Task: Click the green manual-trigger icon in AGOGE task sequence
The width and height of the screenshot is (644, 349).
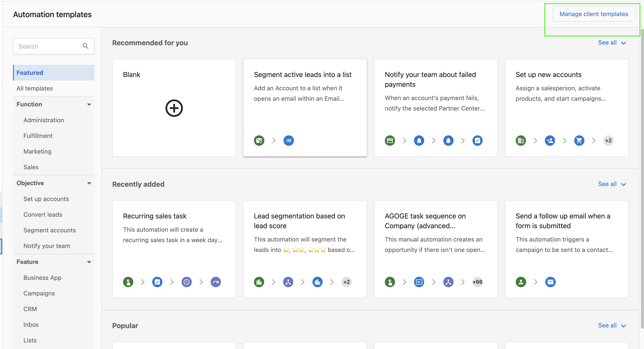Action: point(390,282)
